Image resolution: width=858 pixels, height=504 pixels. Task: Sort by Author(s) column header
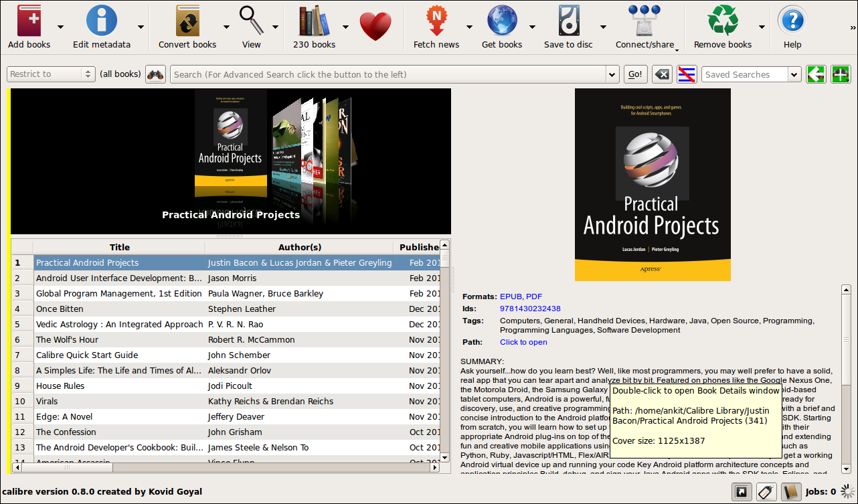[x=300, y=247]
